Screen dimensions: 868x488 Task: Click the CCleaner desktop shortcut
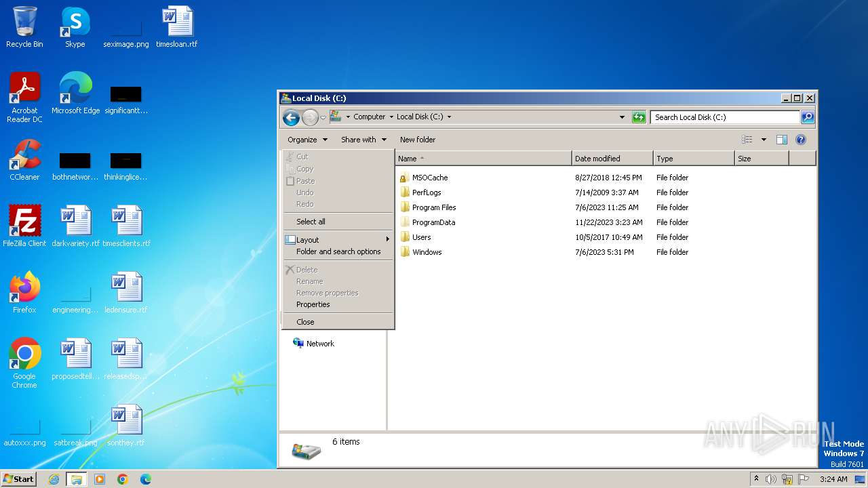[x=24, y=160]
